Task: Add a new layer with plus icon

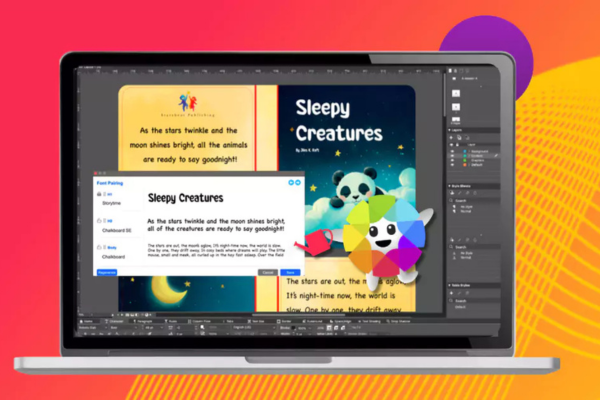Action: (x=452, y=137)
